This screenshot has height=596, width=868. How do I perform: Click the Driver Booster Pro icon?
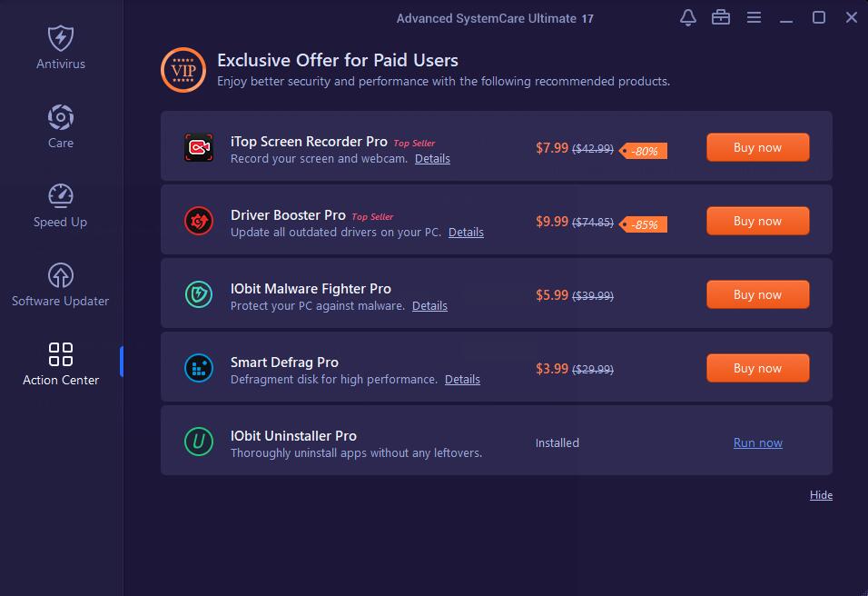point(199,221)
